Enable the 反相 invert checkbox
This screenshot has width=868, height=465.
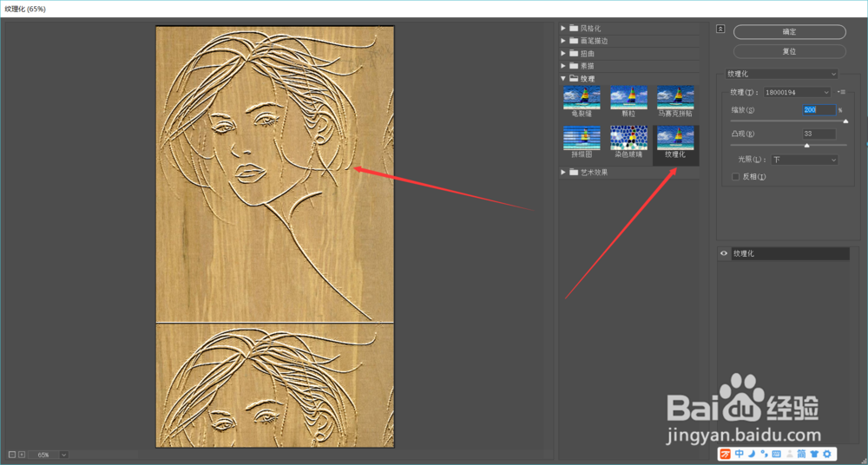(x=736, y=177)
